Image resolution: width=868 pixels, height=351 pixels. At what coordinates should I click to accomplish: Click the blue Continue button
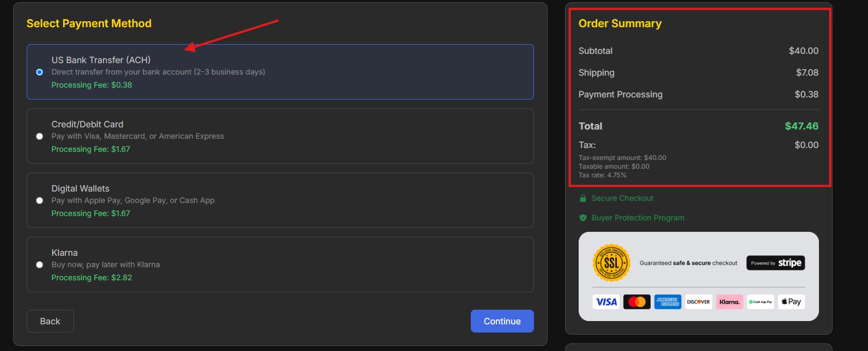coord(502,321)
